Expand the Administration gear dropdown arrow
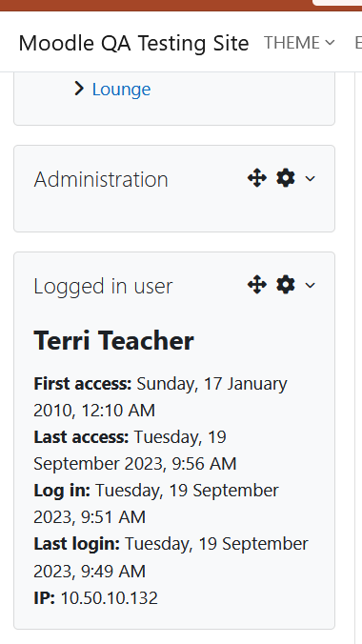Image resolution: width=362 pixels, height=644 pixels. pos(311,178)
